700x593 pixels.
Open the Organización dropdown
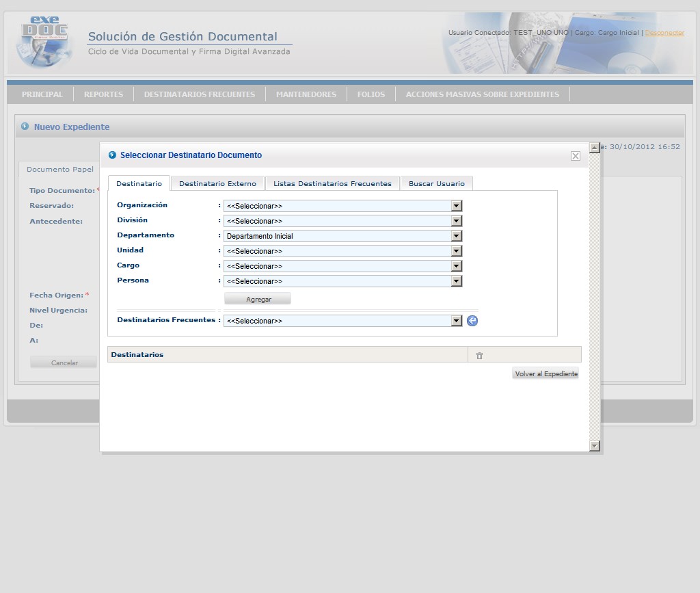point(343,206)
